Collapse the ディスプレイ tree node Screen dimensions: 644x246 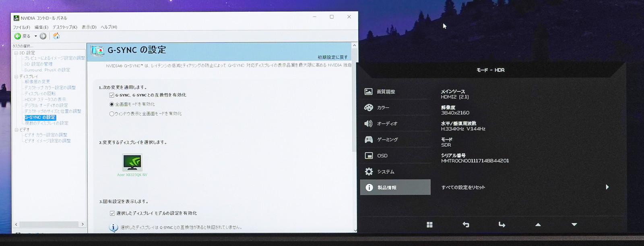click(16, 76)
